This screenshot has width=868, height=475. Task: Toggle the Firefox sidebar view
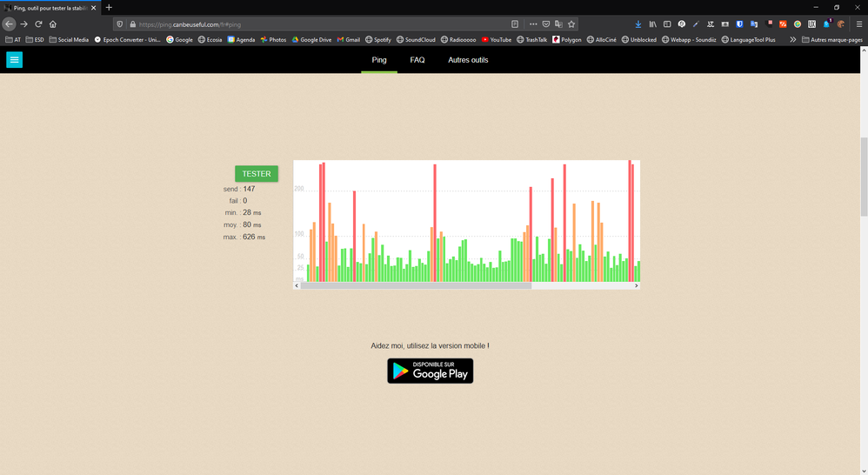point(667,24)
